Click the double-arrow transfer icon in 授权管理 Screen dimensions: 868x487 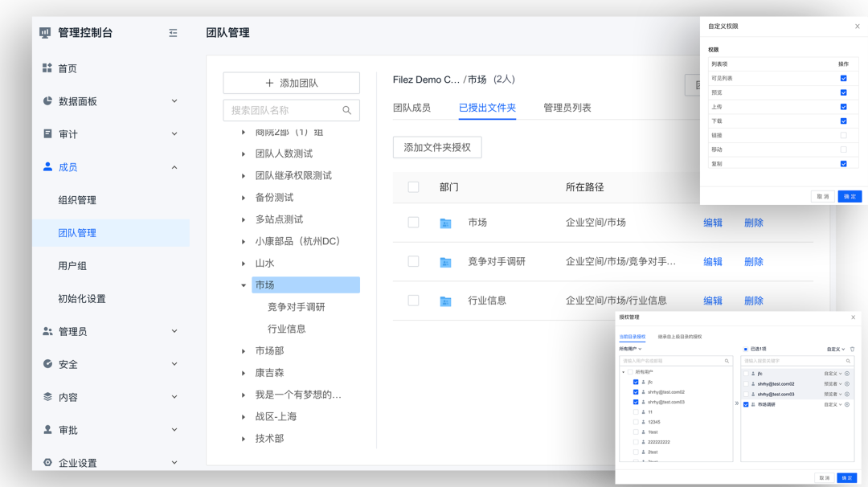[x=737, y=403]
